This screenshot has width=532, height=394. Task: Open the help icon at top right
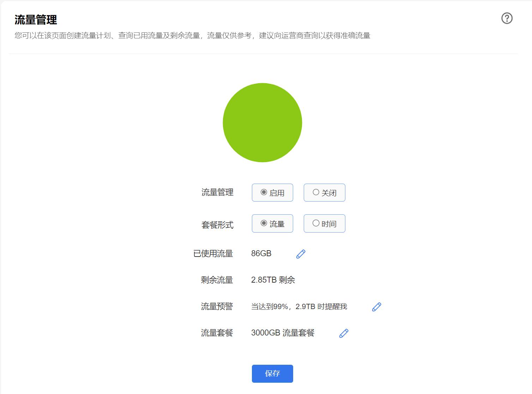507,18
